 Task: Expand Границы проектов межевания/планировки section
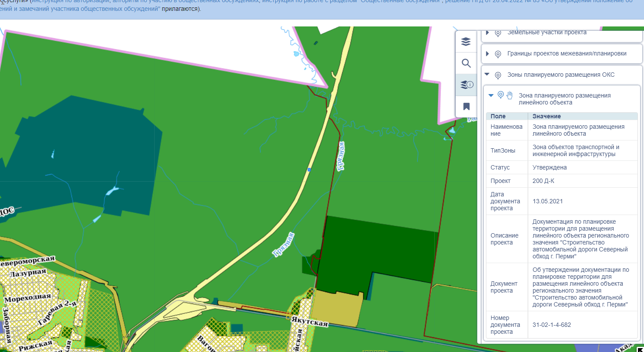coord(487,54)
